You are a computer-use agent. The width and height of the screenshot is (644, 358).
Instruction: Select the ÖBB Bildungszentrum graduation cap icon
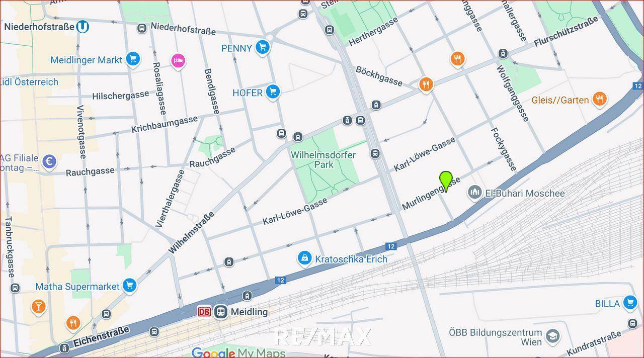[x=552, y=336]
